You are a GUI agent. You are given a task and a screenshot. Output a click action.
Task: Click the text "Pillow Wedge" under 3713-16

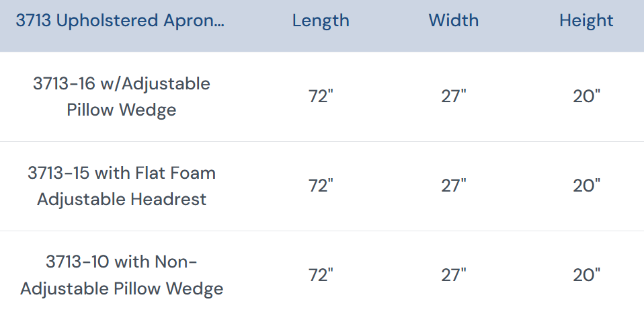(x=121, y=110)
